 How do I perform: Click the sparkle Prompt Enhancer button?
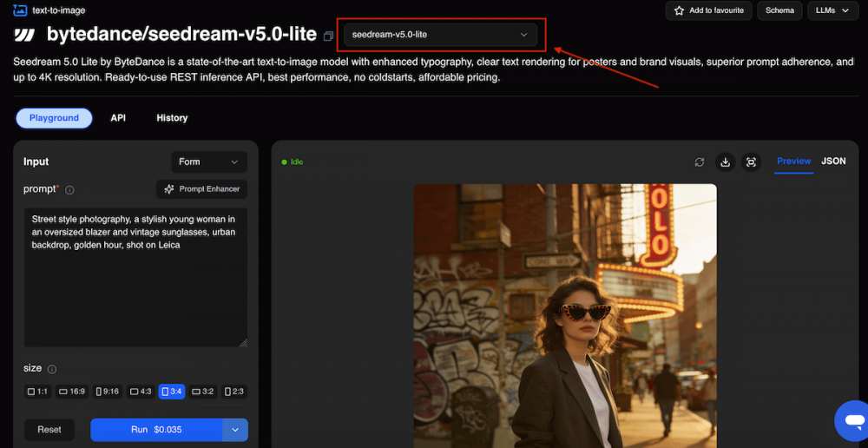click(202, 189)
